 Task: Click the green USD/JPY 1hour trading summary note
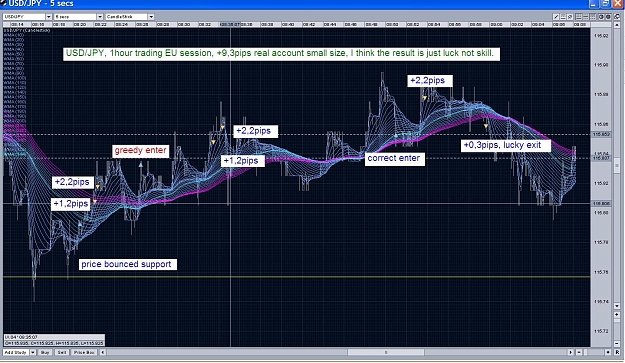tap(280, 53)
